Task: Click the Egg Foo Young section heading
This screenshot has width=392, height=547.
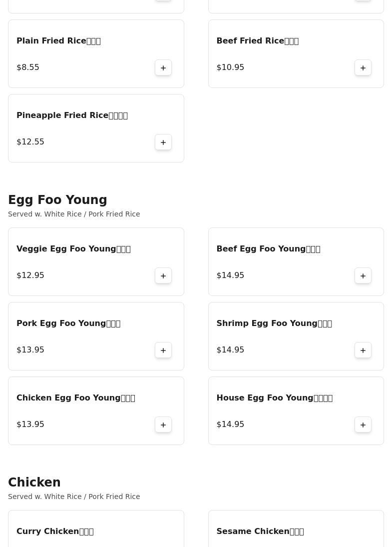Action: (57, 200)
